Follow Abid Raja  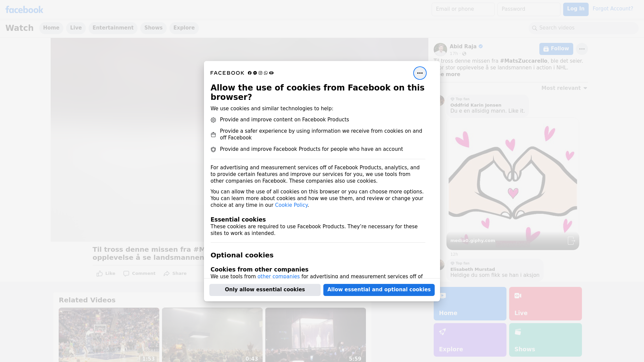(556, 49)
